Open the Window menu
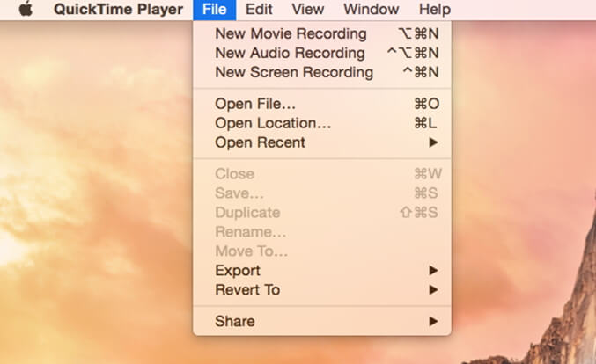 tap(372, 9)
